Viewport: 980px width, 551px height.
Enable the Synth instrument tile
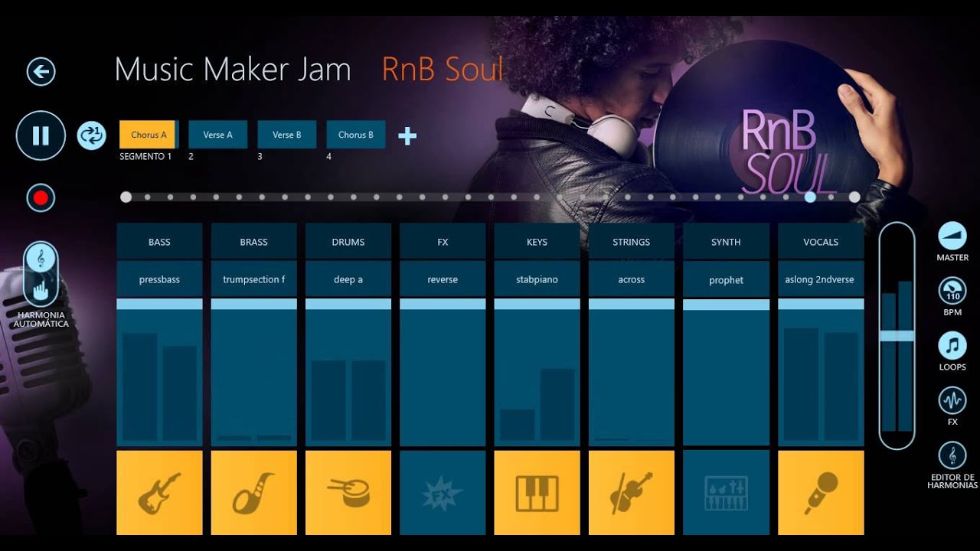tap(726, 492)
